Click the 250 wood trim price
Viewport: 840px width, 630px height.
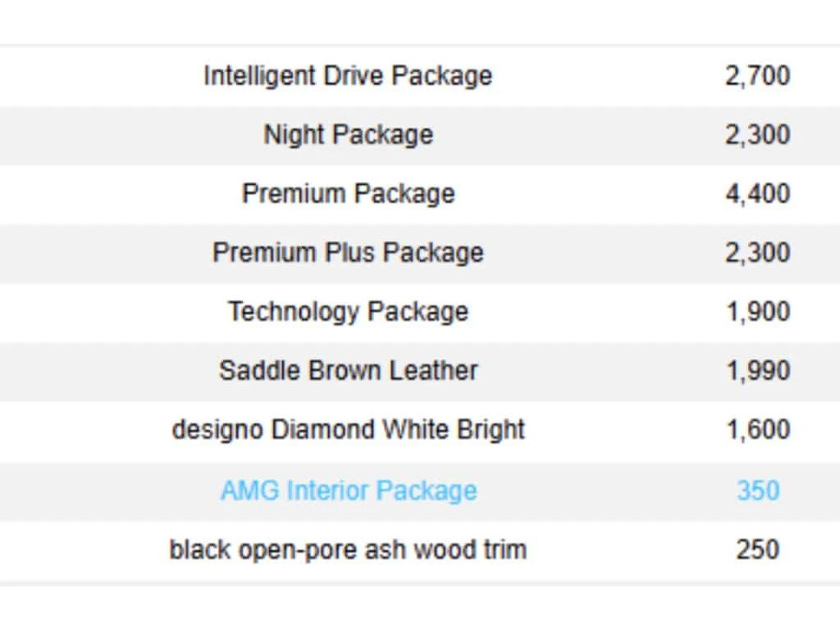(x=757, y=550)
